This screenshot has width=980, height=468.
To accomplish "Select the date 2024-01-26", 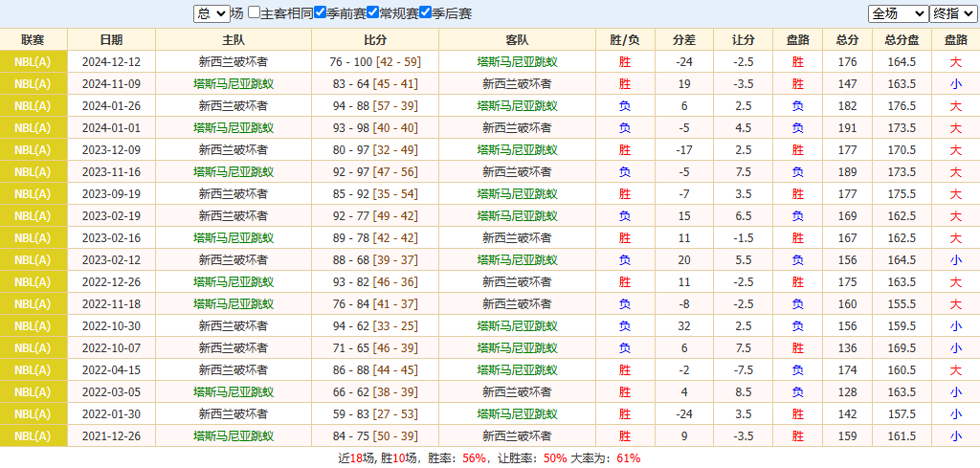I will pos(111,106).
